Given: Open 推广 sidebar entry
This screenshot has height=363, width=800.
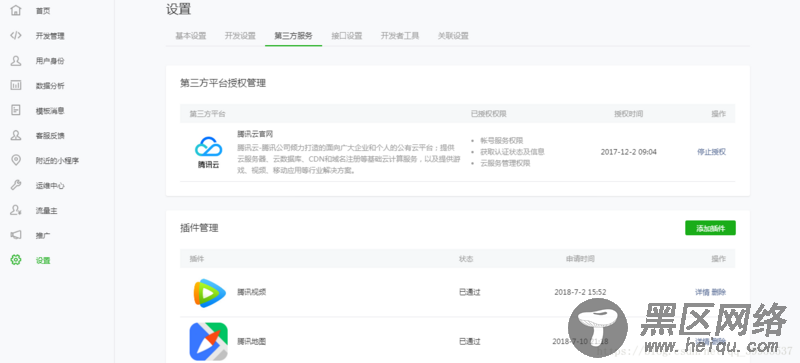Looking at the screenshot, I should (x=43, y=236).
